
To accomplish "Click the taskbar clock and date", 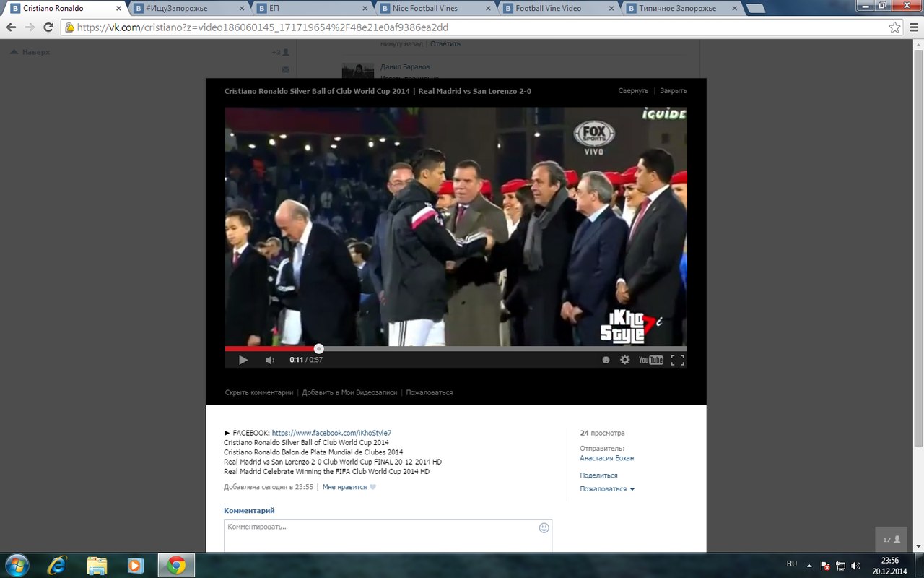I will click(890, 565).
